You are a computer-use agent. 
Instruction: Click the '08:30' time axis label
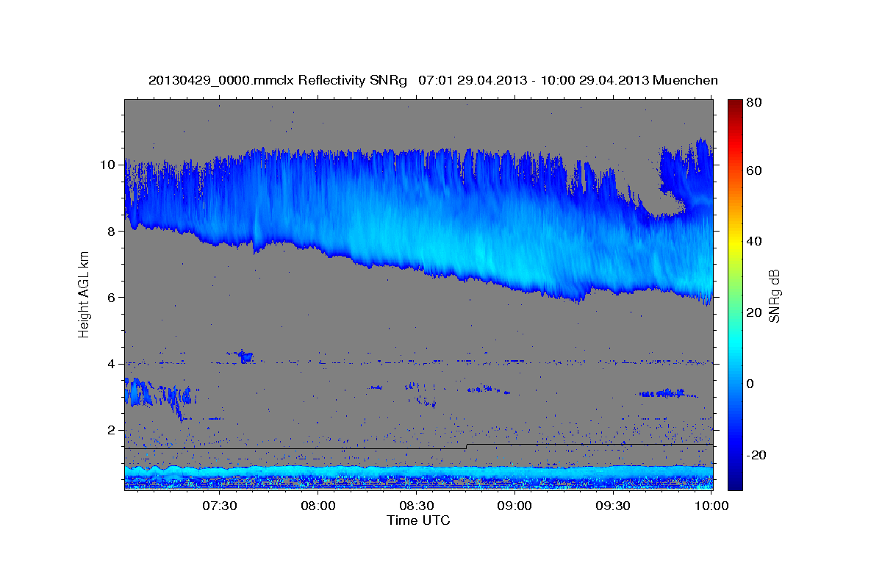click(416, 506)
